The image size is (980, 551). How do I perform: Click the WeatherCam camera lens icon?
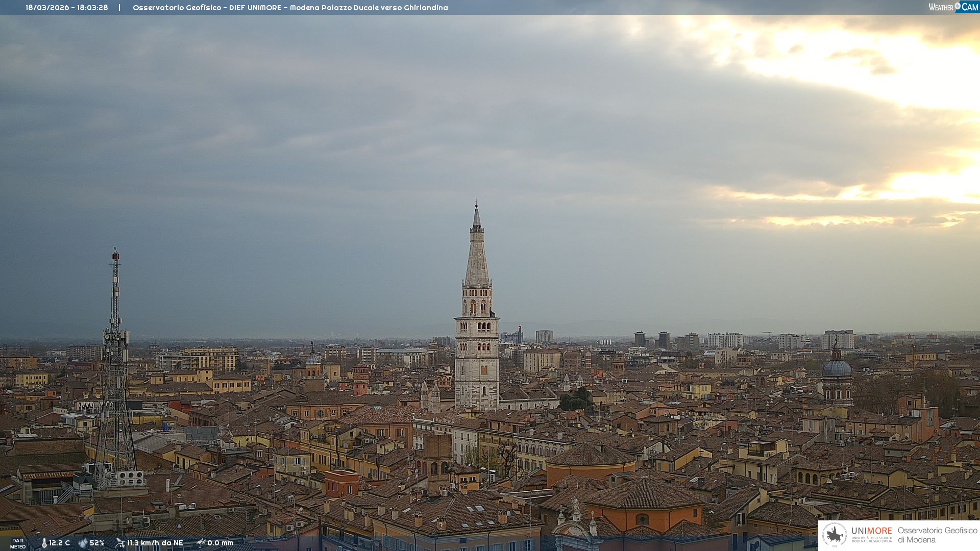958,6
